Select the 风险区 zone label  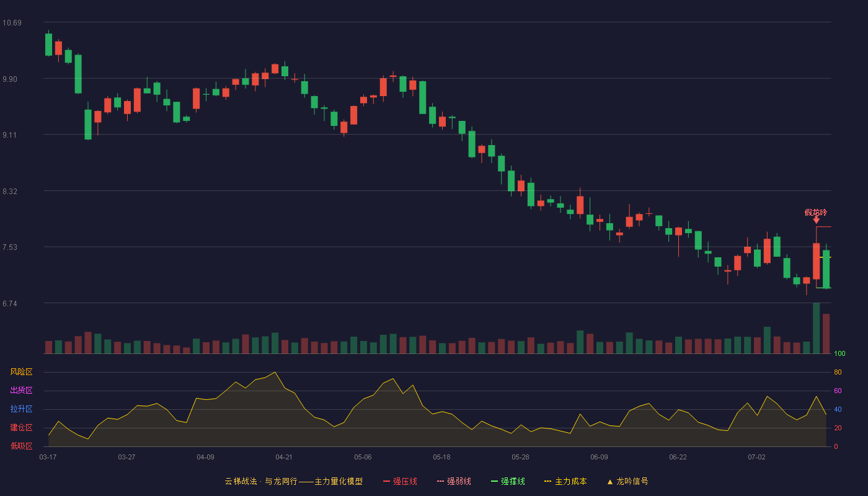[x=22, y=372]
